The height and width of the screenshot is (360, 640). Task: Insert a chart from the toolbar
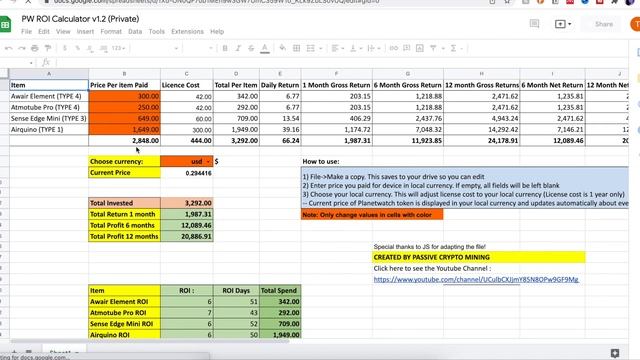pyautogui.click(x=420, y=48)
